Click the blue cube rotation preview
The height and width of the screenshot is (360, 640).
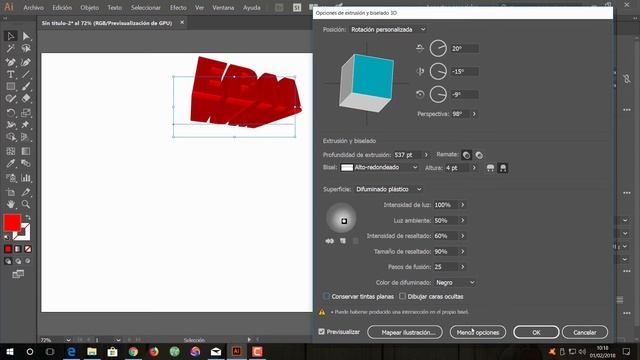367,83
